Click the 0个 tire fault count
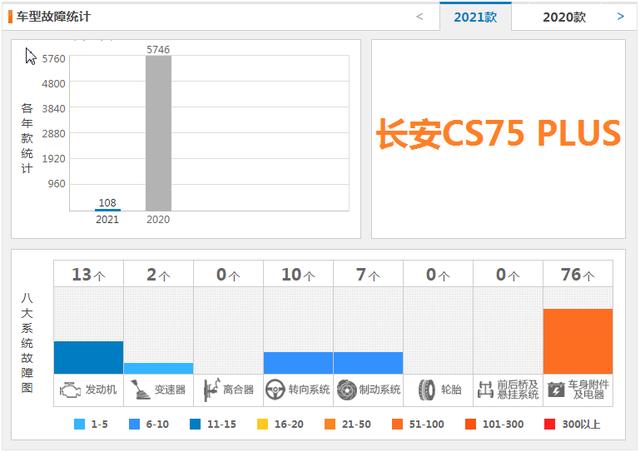The width and height of the screenshot is (640, 452). (438, 274)
